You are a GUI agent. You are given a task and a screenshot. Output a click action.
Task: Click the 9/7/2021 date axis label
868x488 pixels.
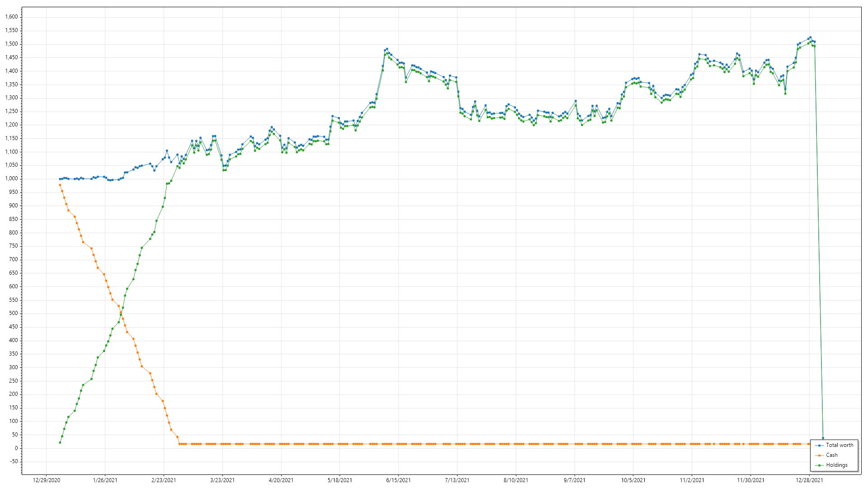(x=575, y=480)
